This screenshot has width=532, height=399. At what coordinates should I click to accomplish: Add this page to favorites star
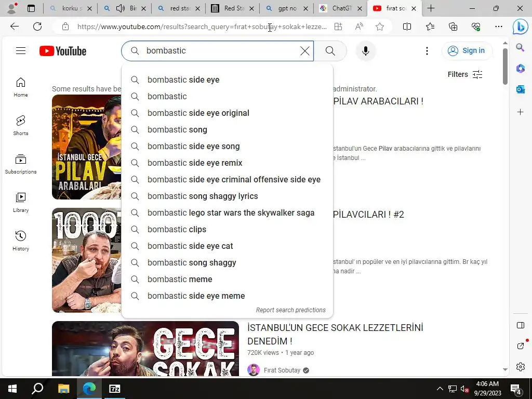[x=380, y=26]
